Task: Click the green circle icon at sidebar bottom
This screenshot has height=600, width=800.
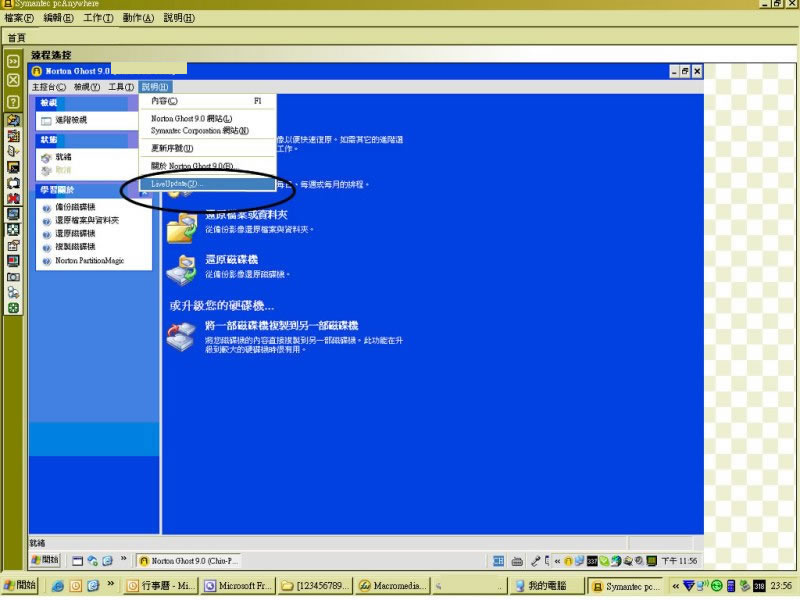Action: click(x=13, y=308)
